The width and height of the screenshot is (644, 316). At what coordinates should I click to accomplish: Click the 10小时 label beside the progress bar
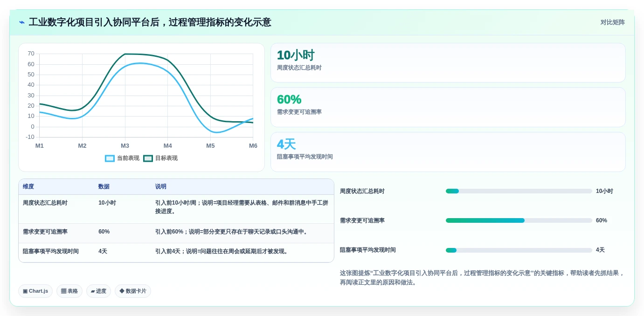(604, 191)
